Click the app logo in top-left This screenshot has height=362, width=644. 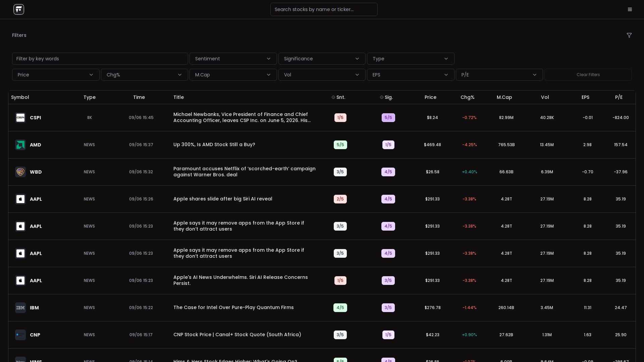[19, 9]
